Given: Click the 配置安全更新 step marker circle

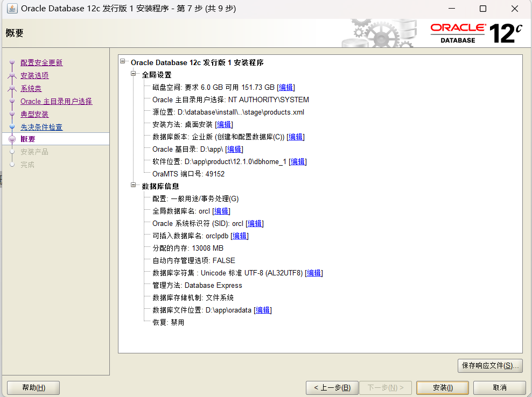Looking at the screenshot, I should click(x=12, y=62).
